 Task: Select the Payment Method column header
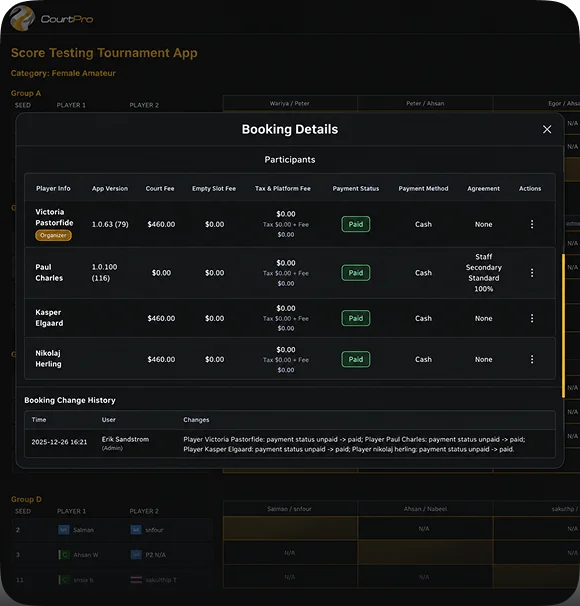pos(424,189)
